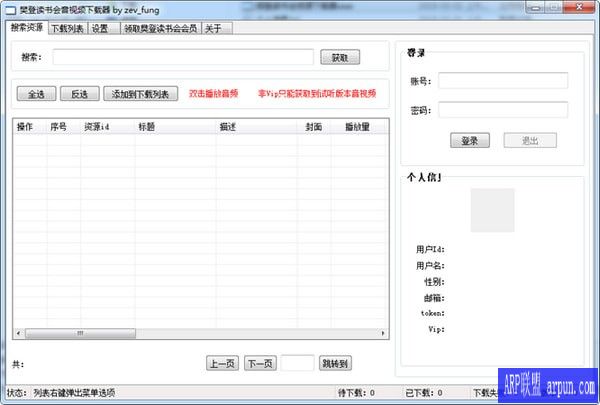This screenshot has height=405, width=600.
Task: Click the 登录 button
Action: coord(470,140)
